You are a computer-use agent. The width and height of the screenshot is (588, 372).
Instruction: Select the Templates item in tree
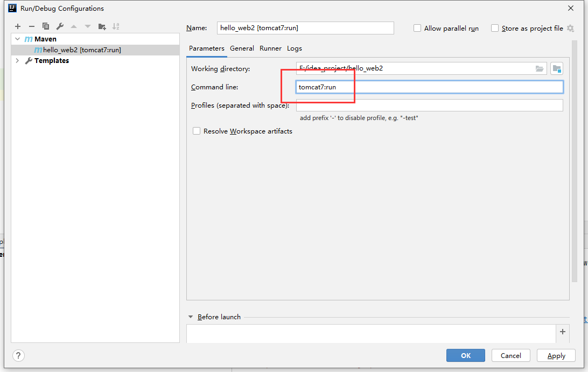[52, 60]
